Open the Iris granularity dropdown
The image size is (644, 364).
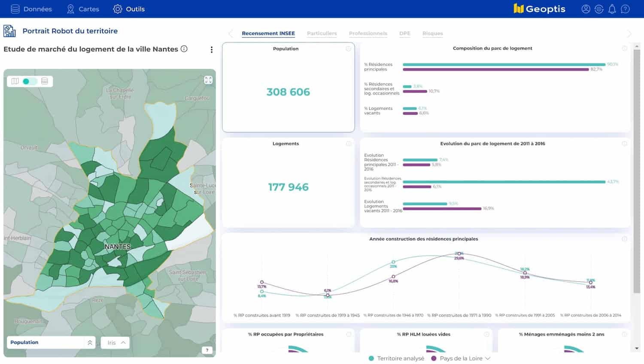116,343
